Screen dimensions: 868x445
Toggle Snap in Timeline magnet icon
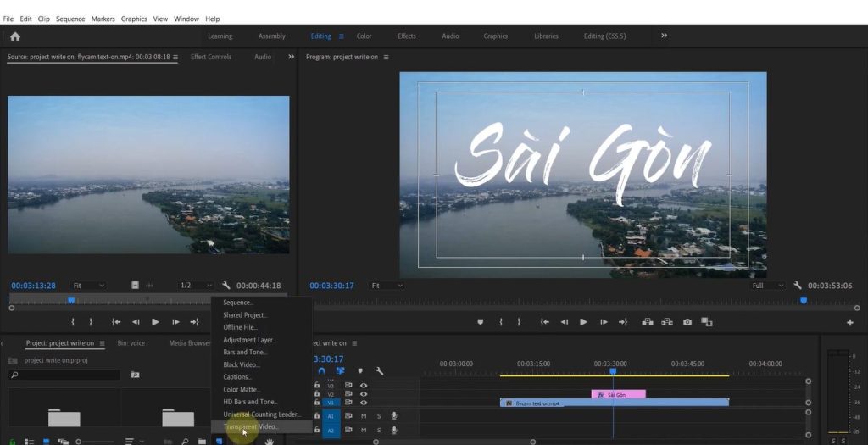click(321, 371)
